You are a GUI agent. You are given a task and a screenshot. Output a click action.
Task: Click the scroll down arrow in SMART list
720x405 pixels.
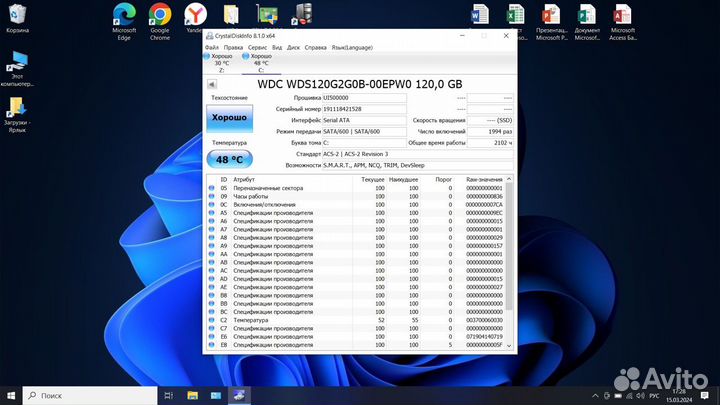(509, 346)
